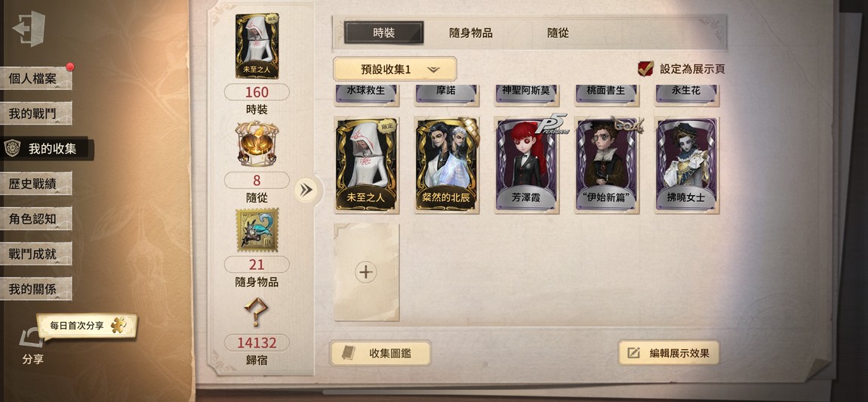Click the exit door icon
Viewport: 868px width, 402px height.
click(29, 28)
